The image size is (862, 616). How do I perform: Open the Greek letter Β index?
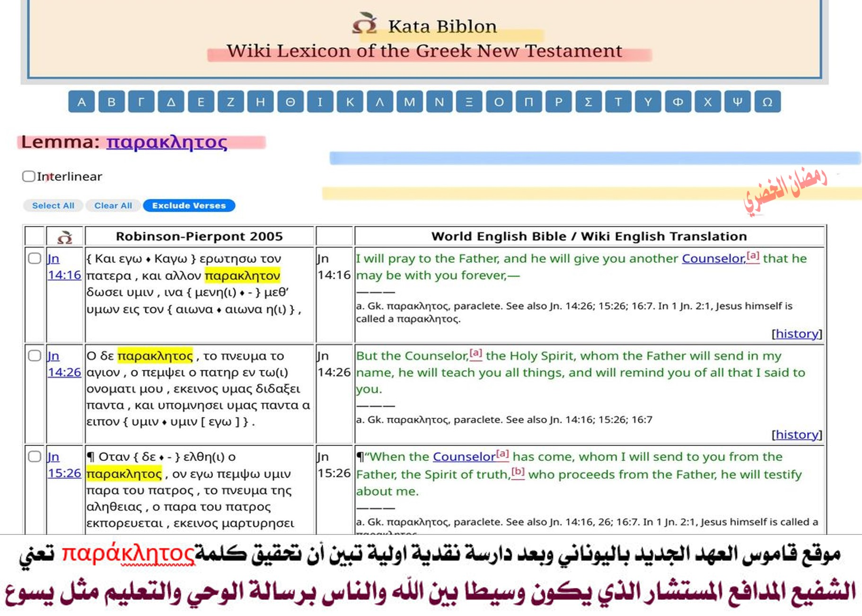pos(111,102)
